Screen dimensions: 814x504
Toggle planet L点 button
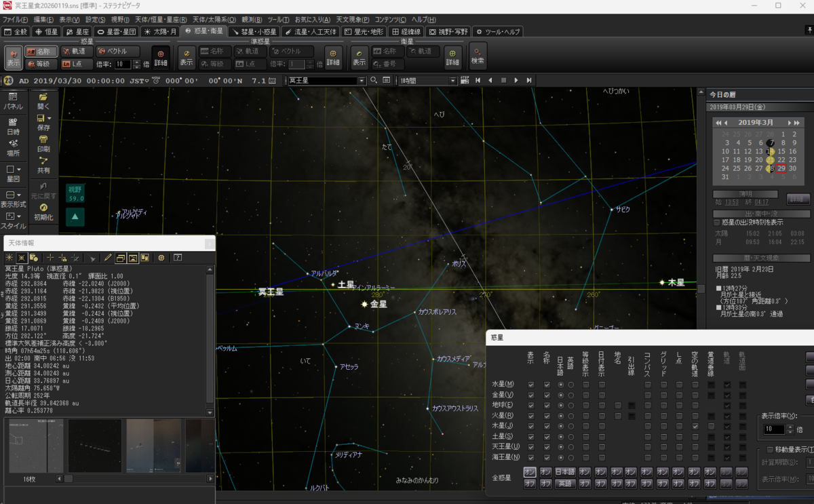click(77, 64)
